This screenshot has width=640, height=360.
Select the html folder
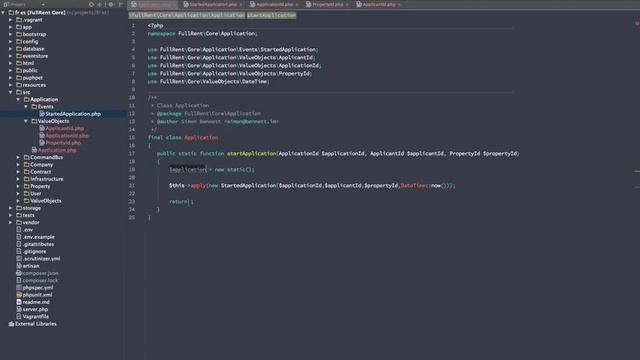pos(28,63)
